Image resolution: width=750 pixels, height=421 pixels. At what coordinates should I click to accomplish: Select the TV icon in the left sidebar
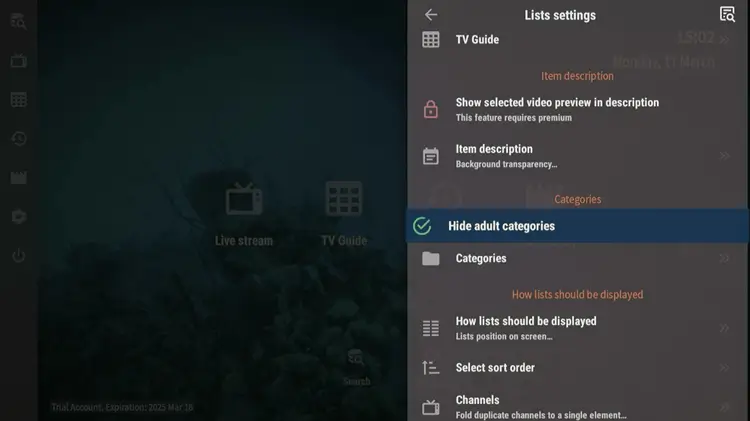(x=18, y=61)
